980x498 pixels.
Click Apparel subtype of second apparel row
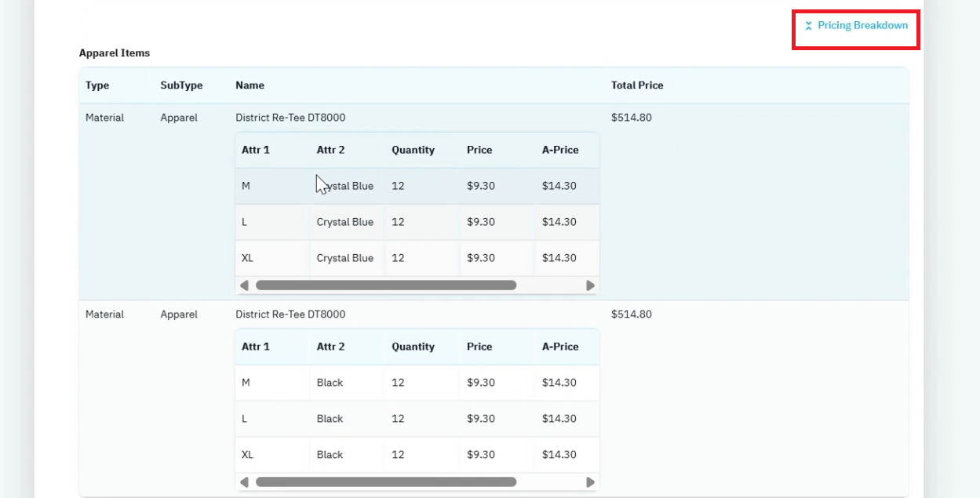click(179, 314)
